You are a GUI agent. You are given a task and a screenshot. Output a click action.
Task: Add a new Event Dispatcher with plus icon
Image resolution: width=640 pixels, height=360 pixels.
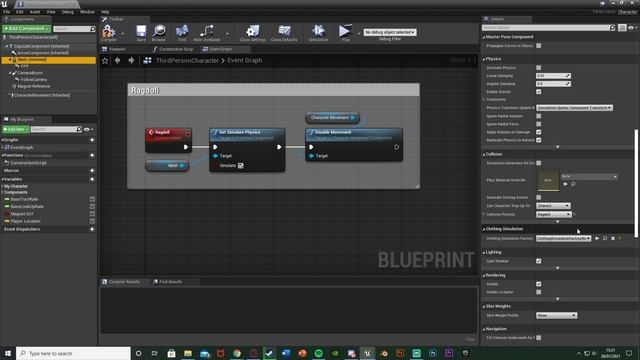tap(92, 229)
